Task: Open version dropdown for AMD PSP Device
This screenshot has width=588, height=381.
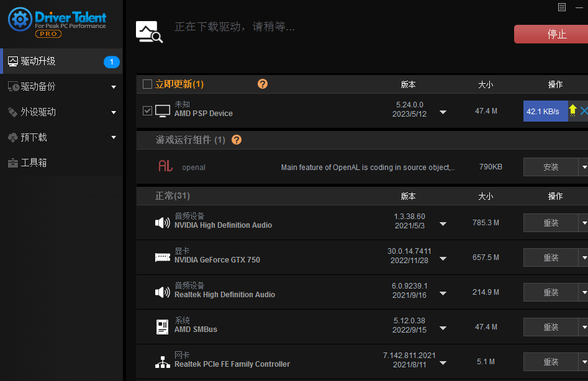Action: [x=443, y=112]
